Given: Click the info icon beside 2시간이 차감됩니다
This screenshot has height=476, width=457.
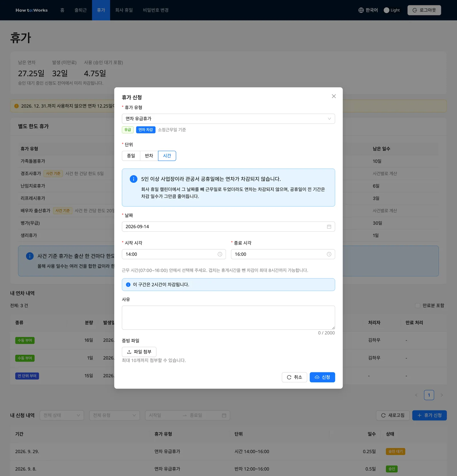Looking at the screenshot, I should pos(128,285).
